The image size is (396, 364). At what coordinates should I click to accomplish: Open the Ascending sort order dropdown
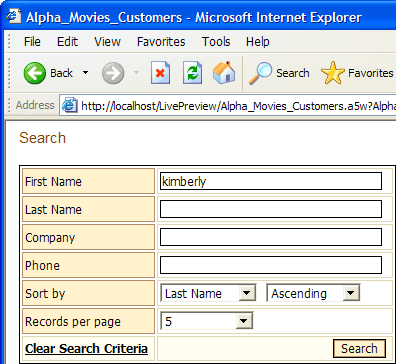coord(313,293)
